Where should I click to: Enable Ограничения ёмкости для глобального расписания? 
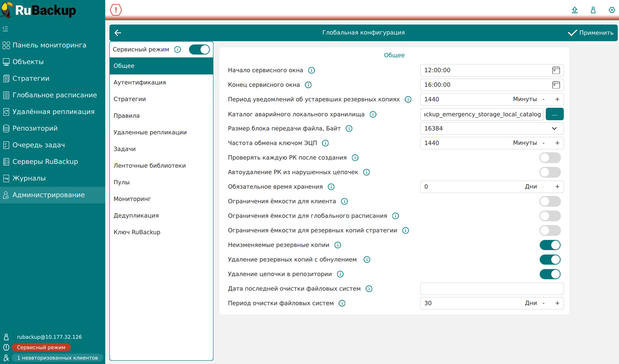pyautogui.click(x=550, y=216)
